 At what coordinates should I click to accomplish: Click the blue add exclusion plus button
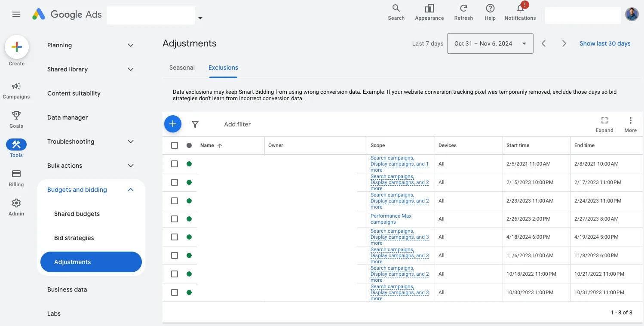click(173, 124)
